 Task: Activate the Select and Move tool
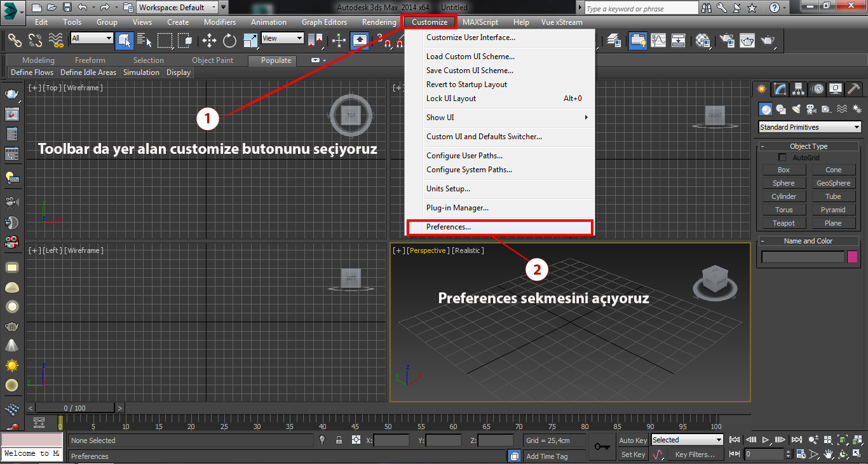pyautogui.click(x=209, y=40)
